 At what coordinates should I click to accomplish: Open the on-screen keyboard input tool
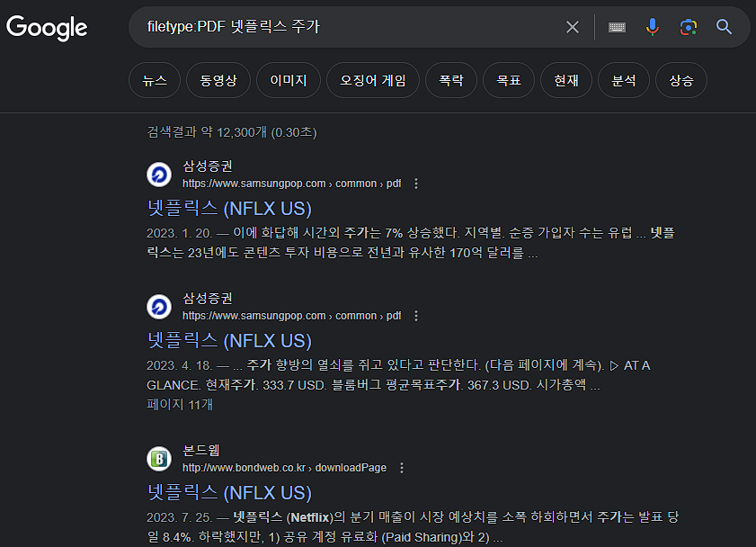point(617,27)
